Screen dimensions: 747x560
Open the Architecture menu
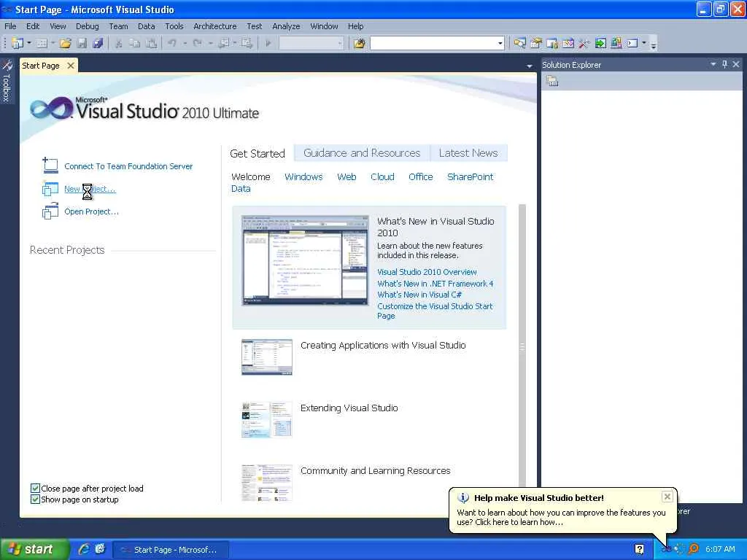pyautogui.click(x=215, y=26)
